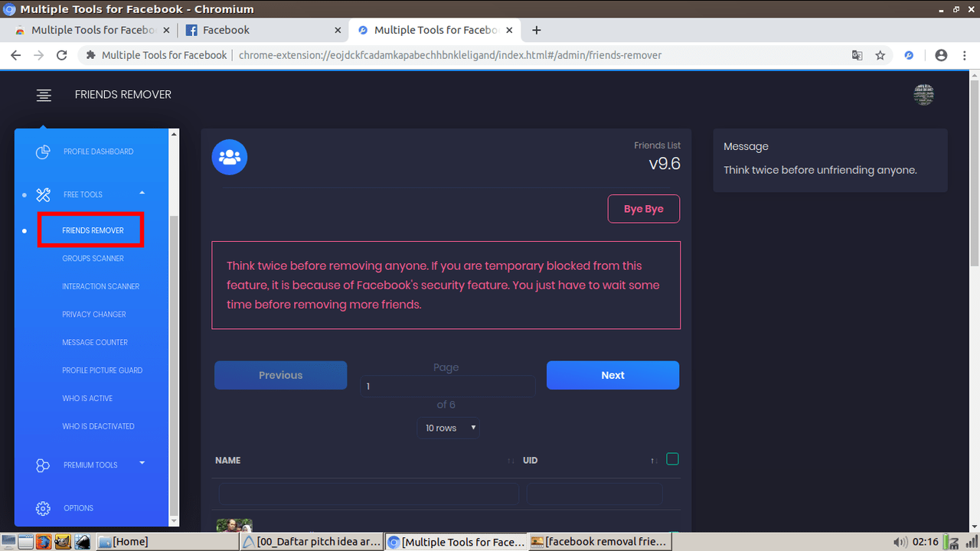Click the Previous page button
980x551 pixels.
point(280,375)
